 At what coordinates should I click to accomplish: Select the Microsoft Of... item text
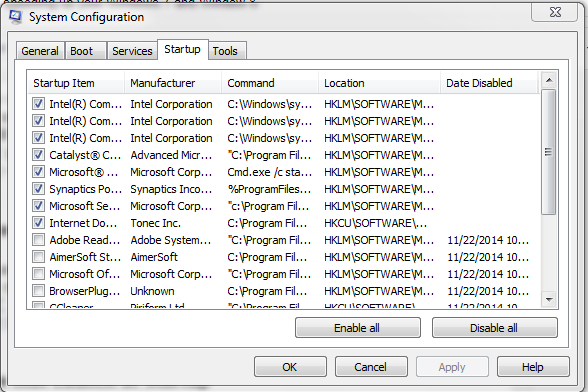point(85,274)
